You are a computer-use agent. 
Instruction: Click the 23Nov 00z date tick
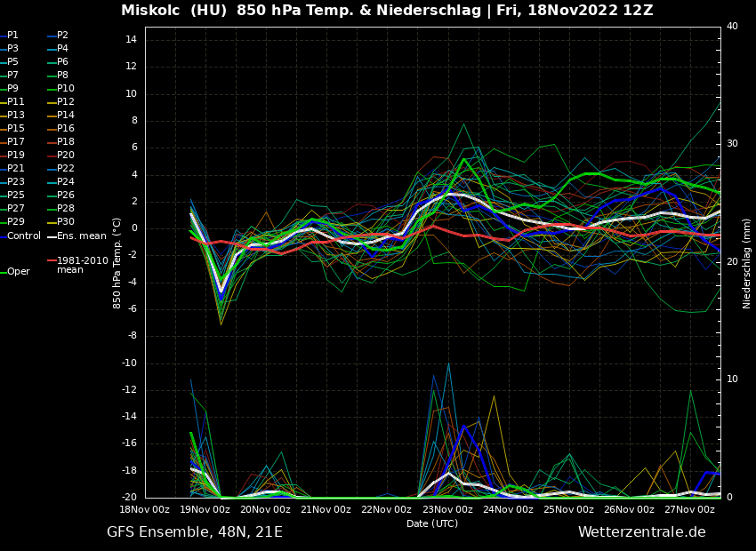coord(447,510)
